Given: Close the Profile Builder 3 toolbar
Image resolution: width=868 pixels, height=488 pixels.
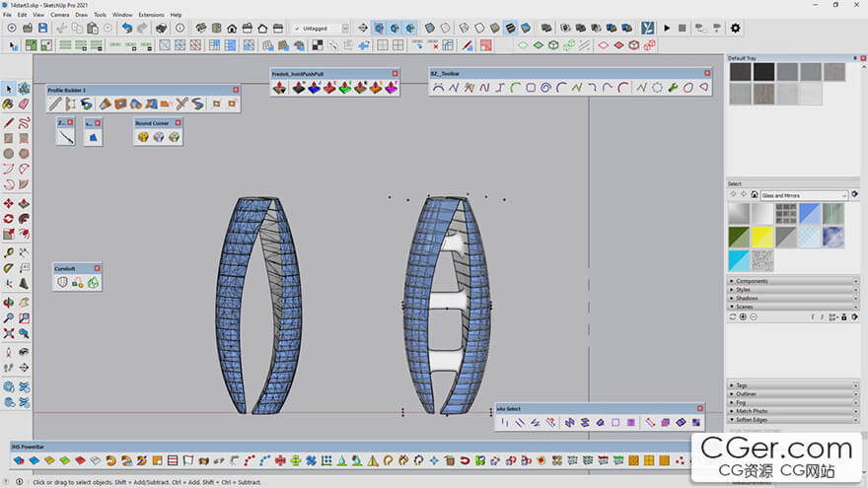Looking at the screenshot, I should click(x=235, y=90).
